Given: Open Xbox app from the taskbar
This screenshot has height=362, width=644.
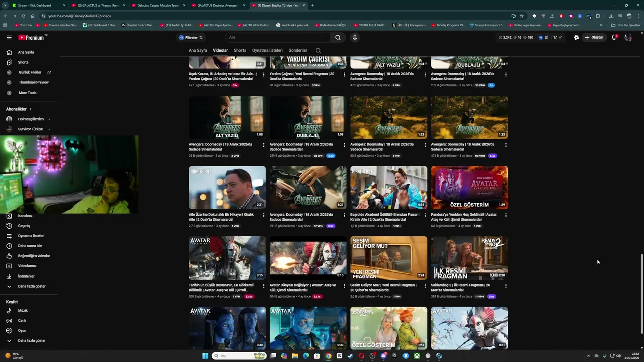Looking at the screenshot, I should click(417, 356).
